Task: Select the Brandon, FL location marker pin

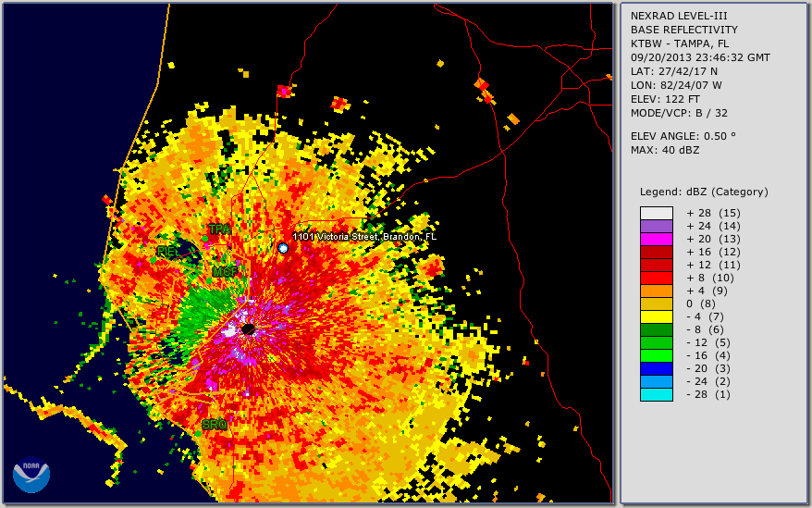Action: [283, 248]
